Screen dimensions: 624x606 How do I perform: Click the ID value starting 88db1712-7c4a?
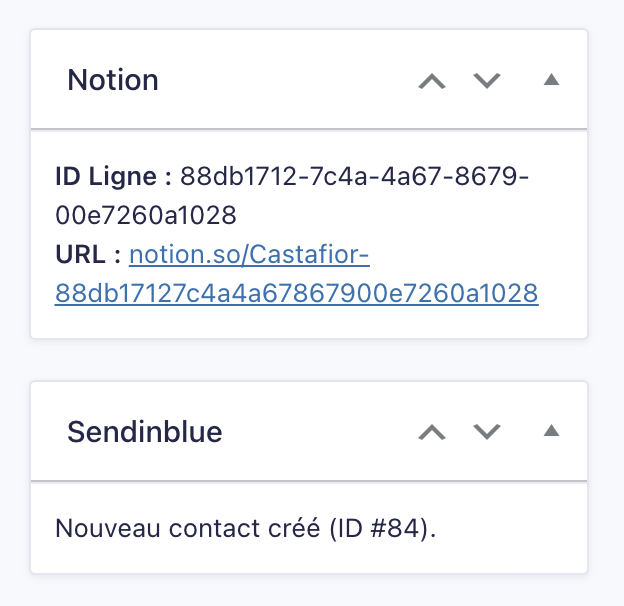[x=354, y=177]
